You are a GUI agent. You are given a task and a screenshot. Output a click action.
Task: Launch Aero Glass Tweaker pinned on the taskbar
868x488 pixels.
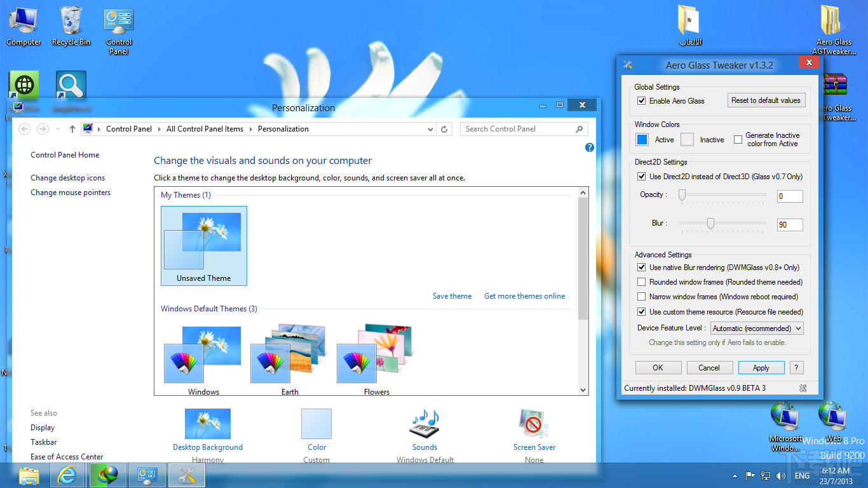click(x=186, y=475)
